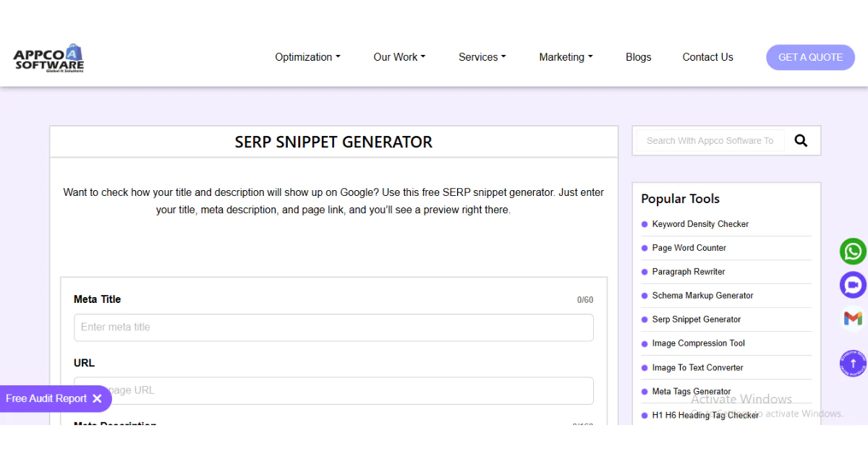Image resolution: width=868 pixels, height=454 pixels.
Task: Click the GET A QUOTE button
Action: click(x=810, y=57)
